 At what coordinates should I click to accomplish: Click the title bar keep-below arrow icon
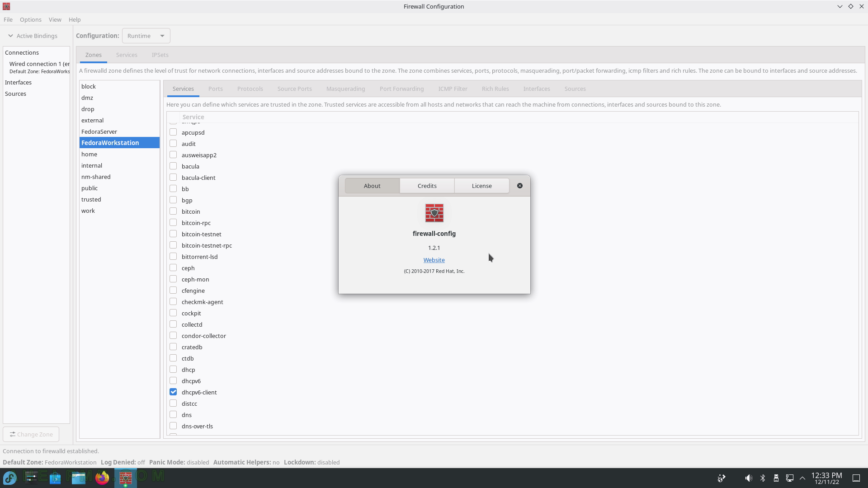(x=840, y=6)
